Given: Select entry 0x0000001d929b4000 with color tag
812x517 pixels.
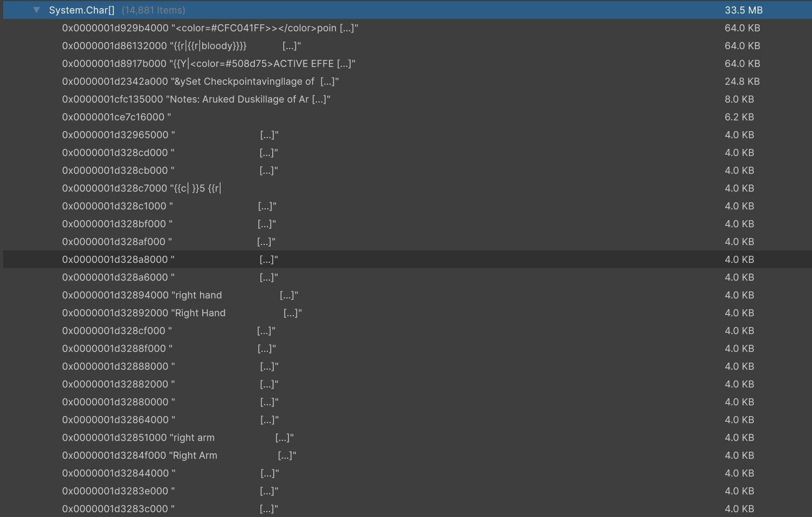Looking at the screenshot, I should click(x=210, y=28).
